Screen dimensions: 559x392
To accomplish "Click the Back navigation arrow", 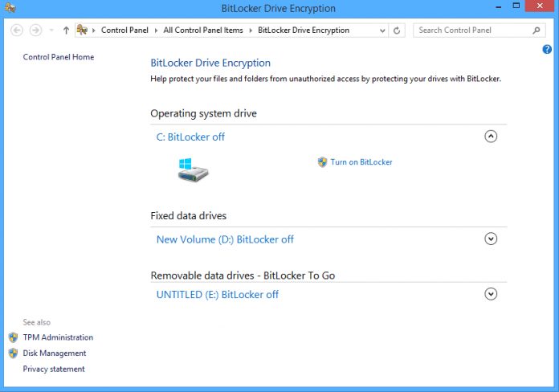I will [x=17, y=31].
